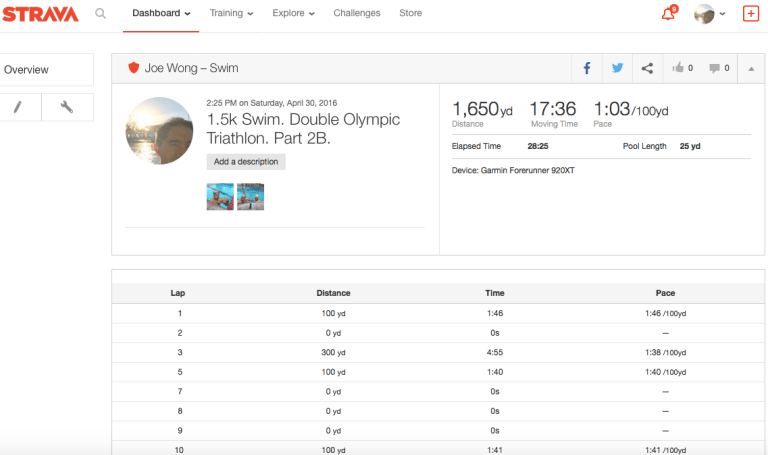Open comments via speech bubble icon

pos(718,68)
